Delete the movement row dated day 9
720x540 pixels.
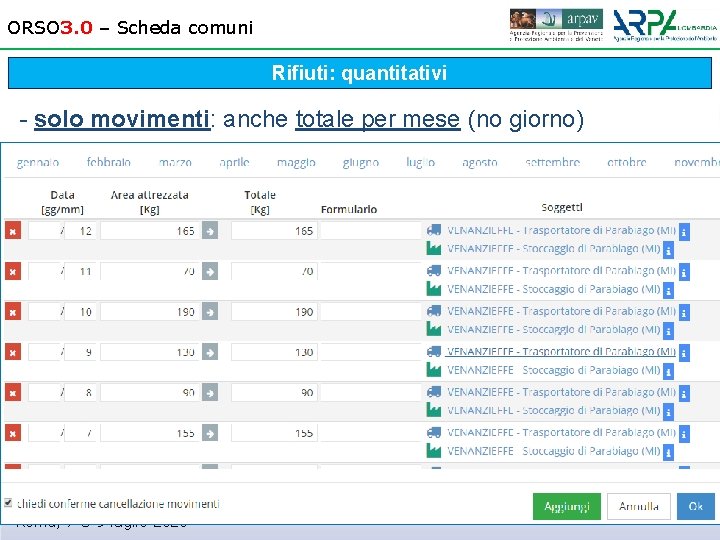pos(13,352)
